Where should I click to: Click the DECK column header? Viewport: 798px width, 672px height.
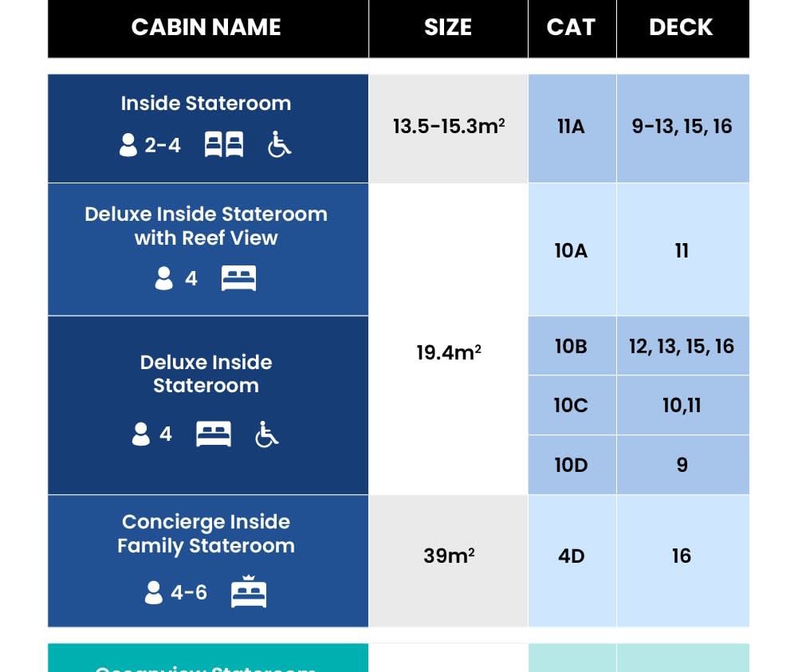click(681, 27)
